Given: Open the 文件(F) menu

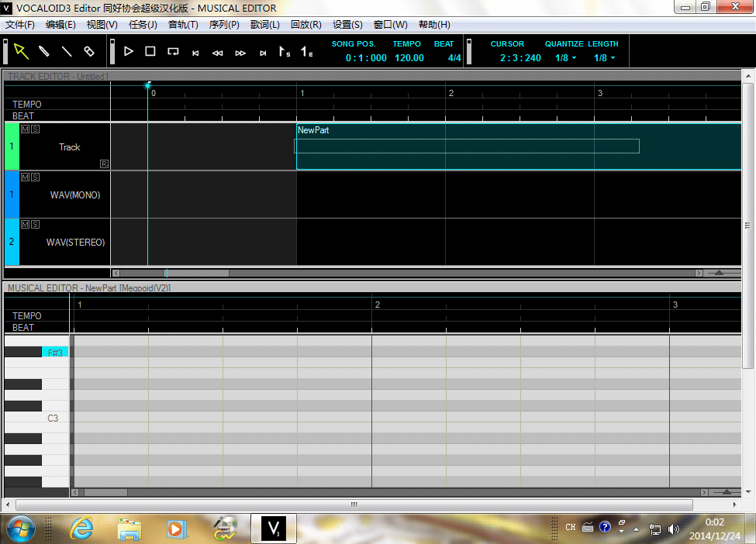Looking at the screenshot, I should point(19,25).
